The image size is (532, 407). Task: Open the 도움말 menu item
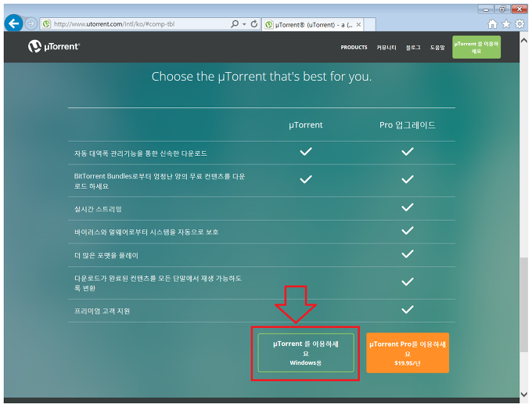(437, 48)
